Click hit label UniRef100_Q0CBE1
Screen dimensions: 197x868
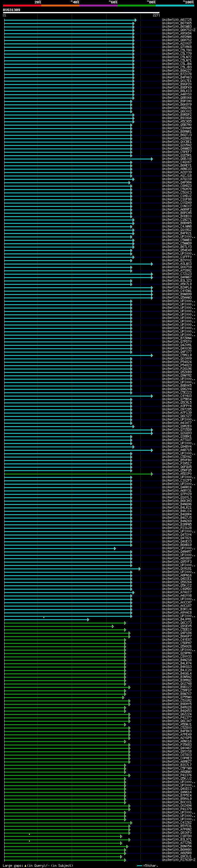[x=177, y=142]
